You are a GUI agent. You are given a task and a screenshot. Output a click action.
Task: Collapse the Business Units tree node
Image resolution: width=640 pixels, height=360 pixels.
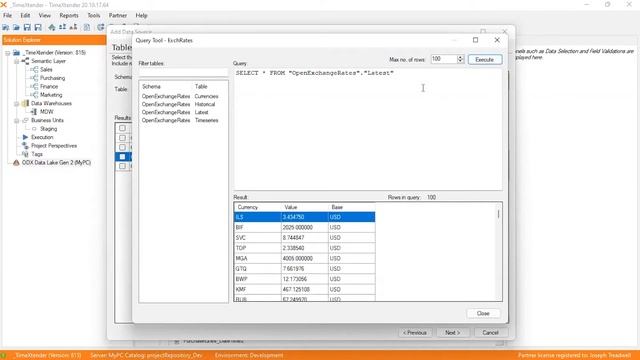16,121
